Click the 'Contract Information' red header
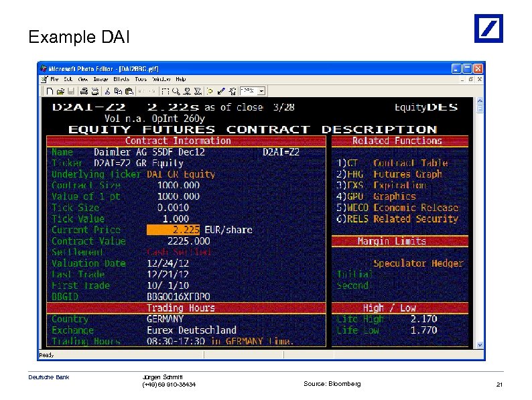Image resolution: width=532 pixels, height=400 pixels. click(186, 141)
